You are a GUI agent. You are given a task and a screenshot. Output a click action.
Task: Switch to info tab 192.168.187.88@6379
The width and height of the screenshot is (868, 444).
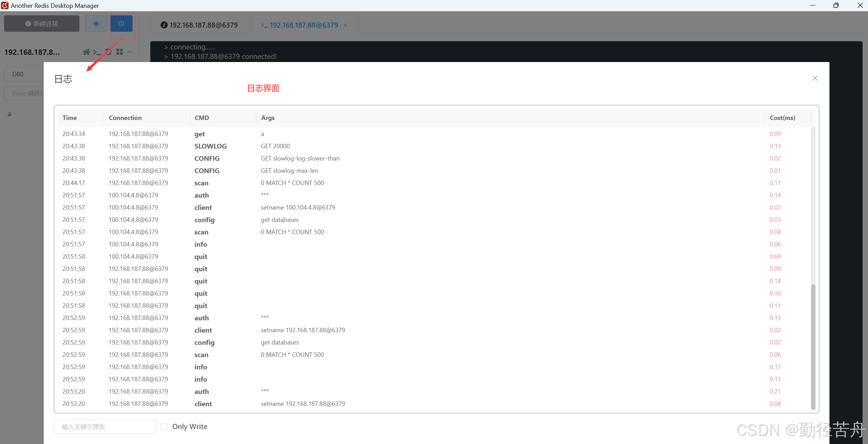200,25
